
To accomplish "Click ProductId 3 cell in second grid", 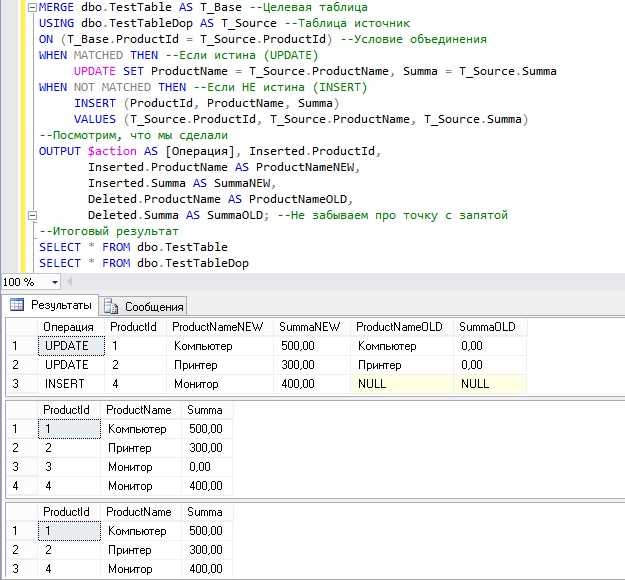I will pos(69,467).
